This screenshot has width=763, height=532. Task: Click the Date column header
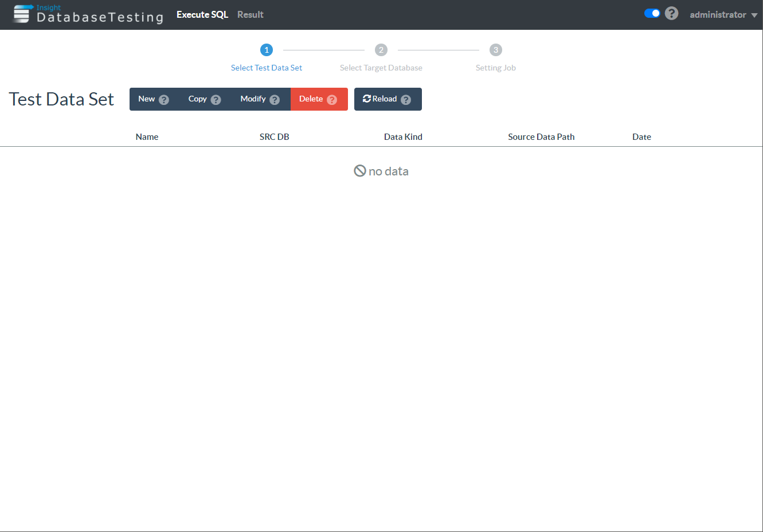pos(641,136)
